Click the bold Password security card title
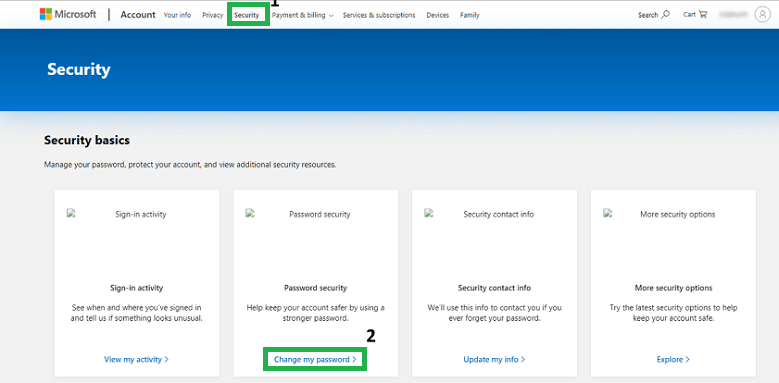The height and width of the screenshot is (383, 779). pos(315,288)
